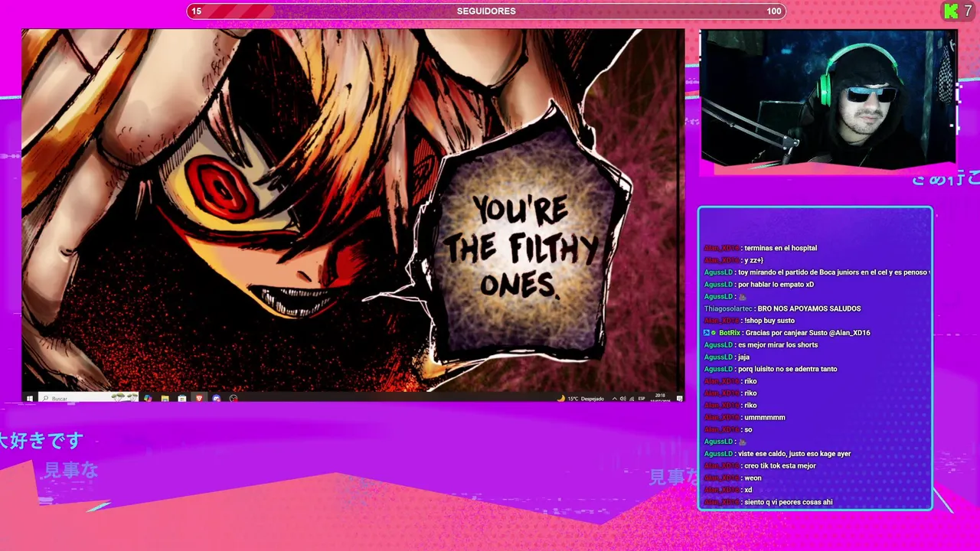Switch to the Brave browser taskbar icon
Screen dimensions: 980x551
[199, 398]
